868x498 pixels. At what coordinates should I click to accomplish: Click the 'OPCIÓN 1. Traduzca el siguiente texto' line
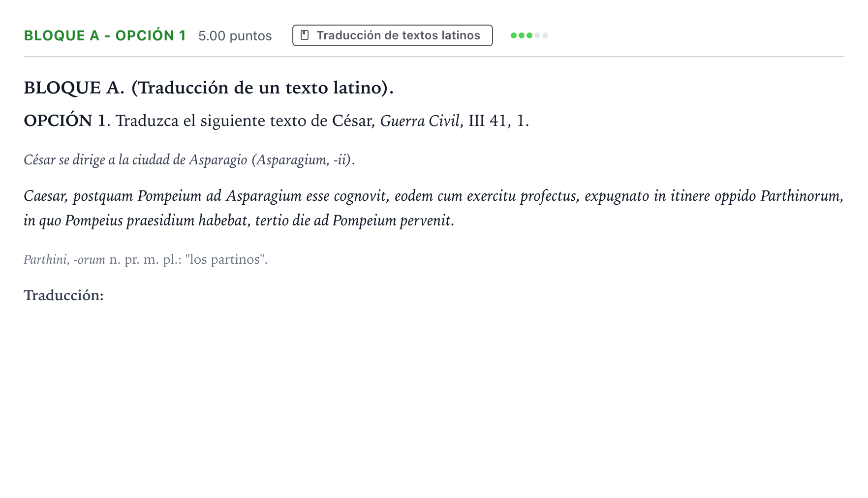click(x=277, y=121)
